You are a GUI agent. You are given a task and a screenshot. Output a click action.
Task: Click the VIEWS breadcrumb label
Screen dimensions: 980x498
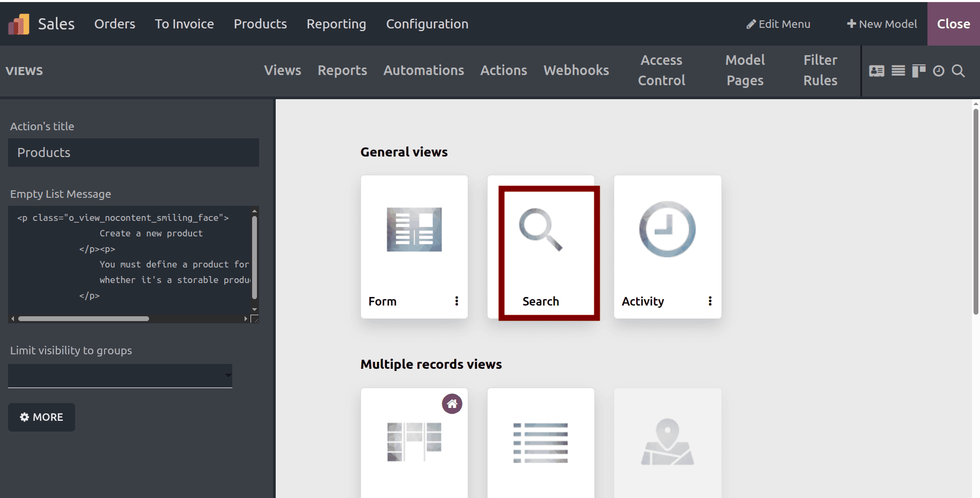pos(24,71)
